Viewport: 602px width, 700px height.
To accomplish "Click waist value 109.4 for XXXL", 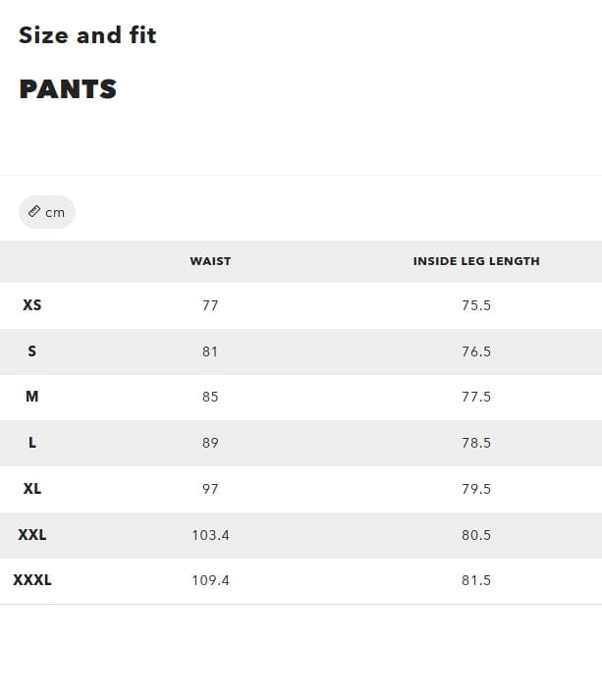I will pyautogui.click(x=210, y=580).
